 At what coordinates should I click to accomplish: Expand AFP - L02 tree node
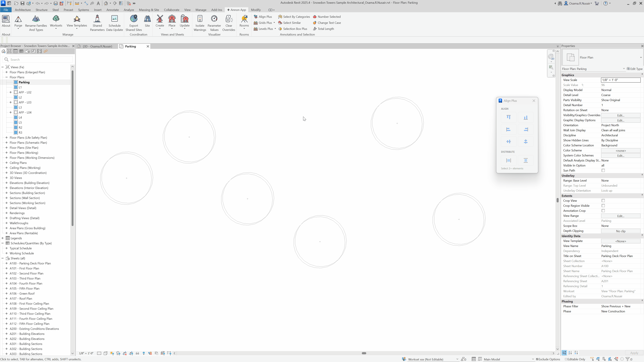tap(11, 92)
